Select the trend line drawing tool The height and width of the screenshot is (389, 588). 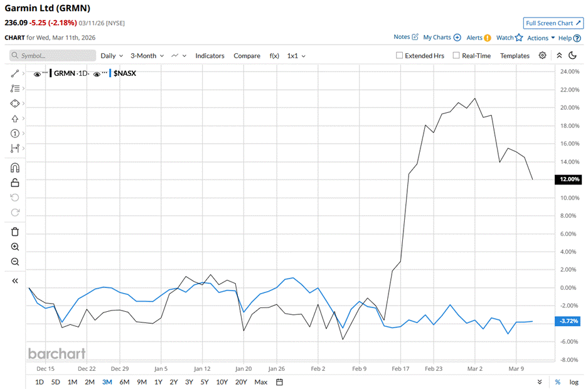coord(14,73)
